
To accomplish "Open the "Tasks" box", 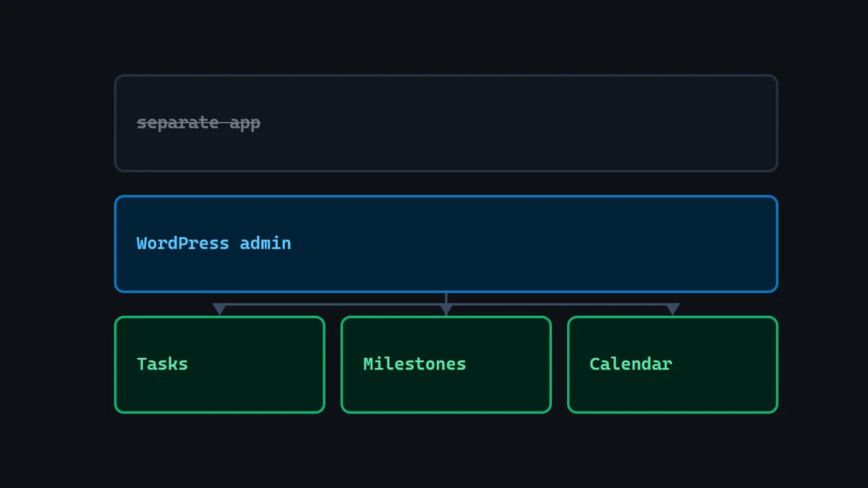I will 220,364.
